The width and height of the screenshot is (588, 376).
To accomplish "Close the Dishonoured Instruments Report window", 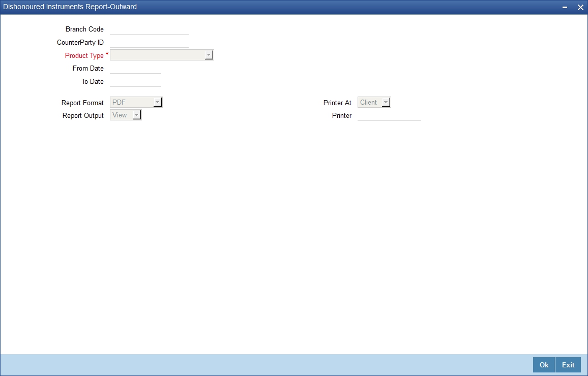I will (x=580, y=7).
